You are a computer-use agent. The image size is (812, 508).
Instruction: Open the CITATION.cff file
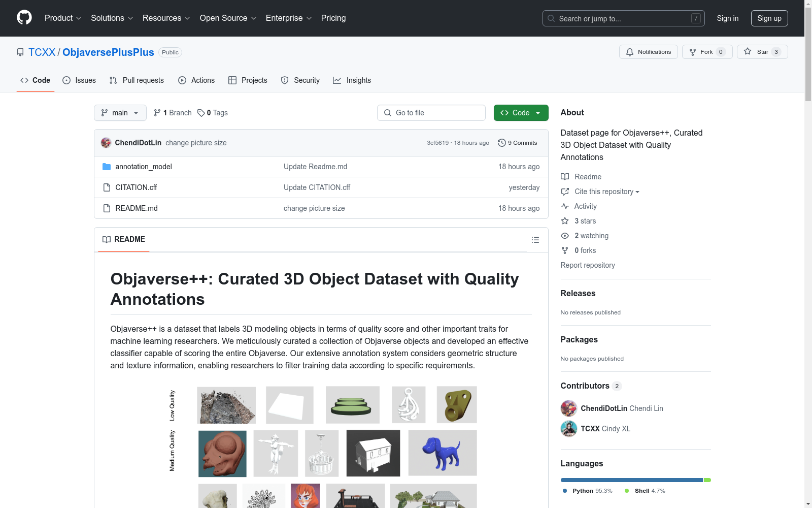[136, 187]
